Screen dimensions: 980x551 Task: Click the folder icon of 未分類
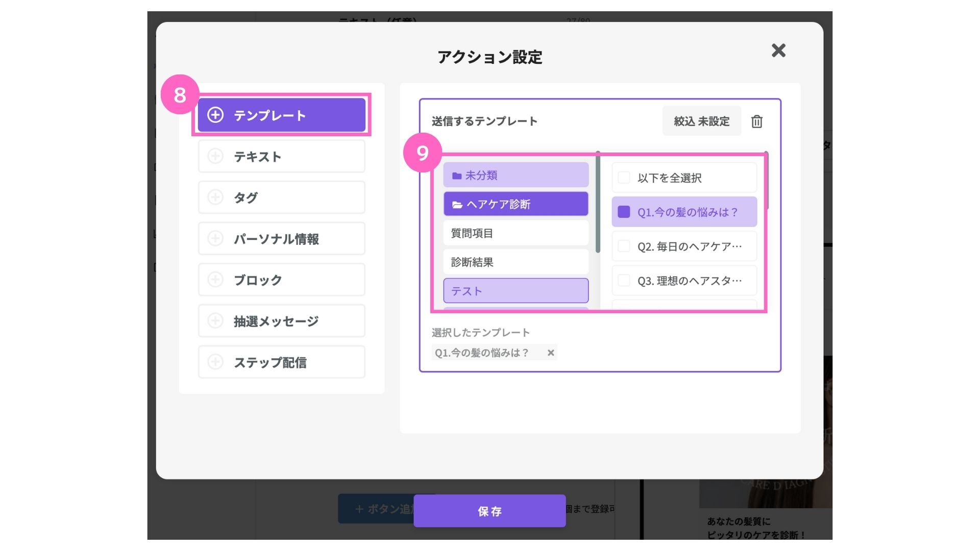(x=457, y=176)
